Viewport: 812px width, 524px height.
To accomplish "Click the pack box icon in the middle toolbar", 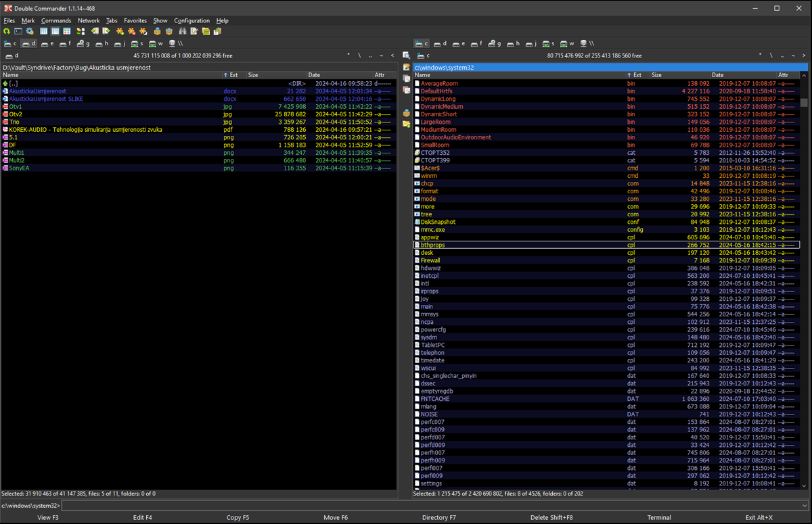I will point(406,113).
